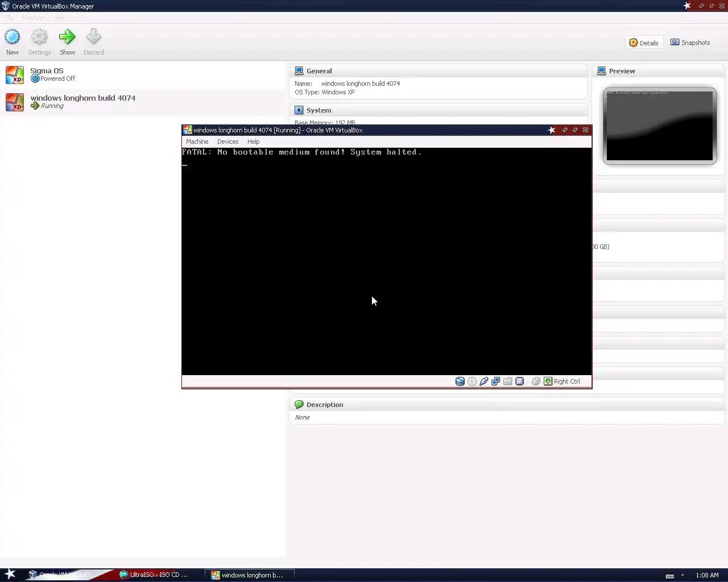The width and height of the screenshot is (728, 582).
Task: Click the System section header
Action: tap(438, 110)
